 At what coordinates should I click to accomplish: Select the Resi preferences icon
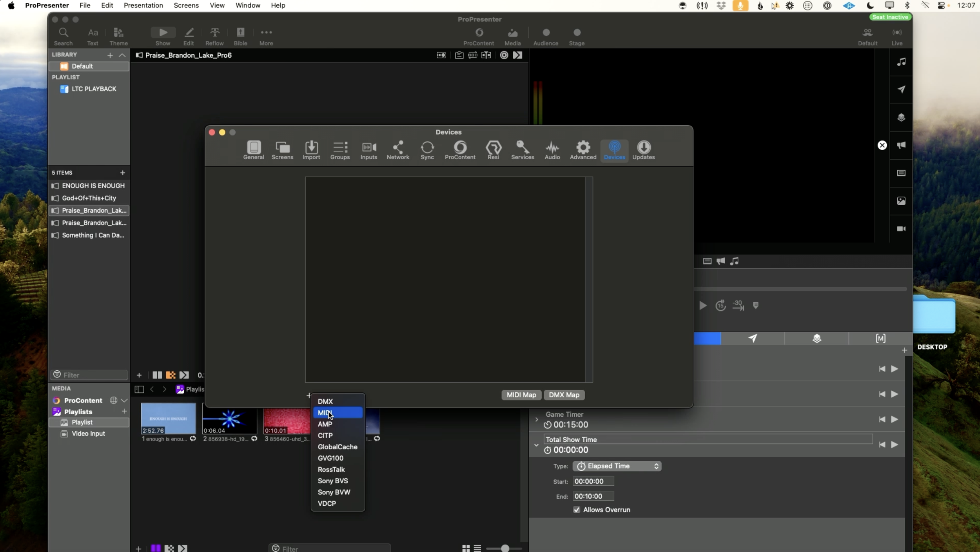(493, 148)
